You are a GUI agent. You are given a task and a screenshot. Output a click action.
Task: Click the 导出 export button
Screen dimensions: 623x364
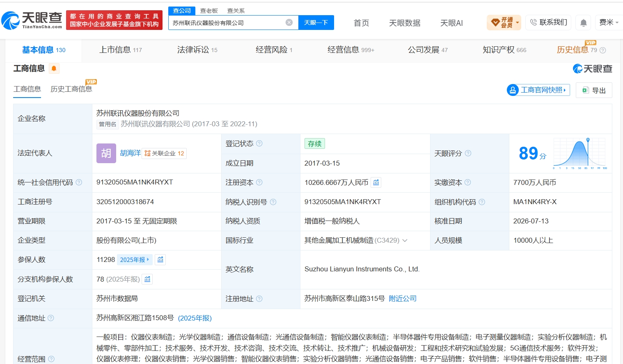594,90
